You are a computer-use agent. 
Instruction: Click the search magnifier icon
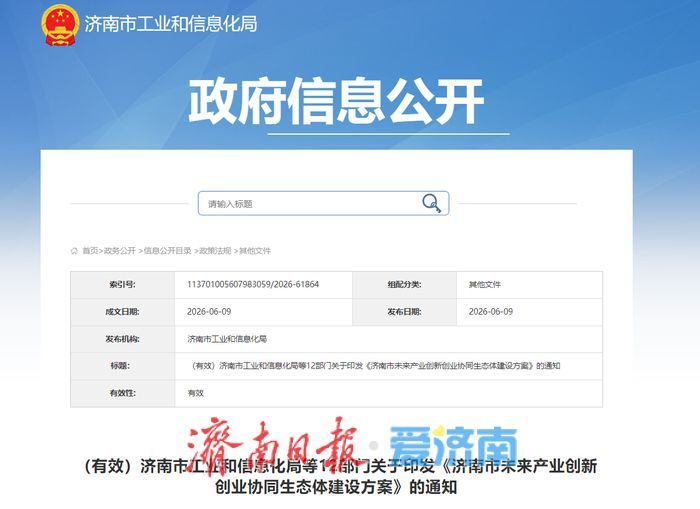coord(431,203)
